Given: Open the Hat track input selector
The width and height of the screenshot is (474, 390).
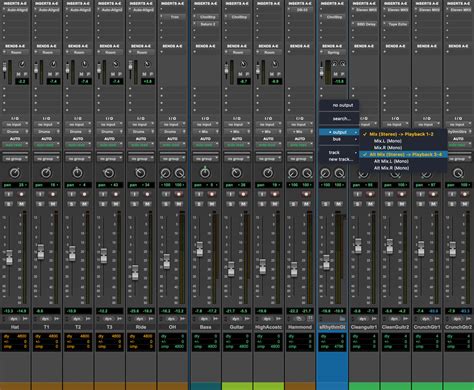Looking at the screenshot, I should pos(15,124).
